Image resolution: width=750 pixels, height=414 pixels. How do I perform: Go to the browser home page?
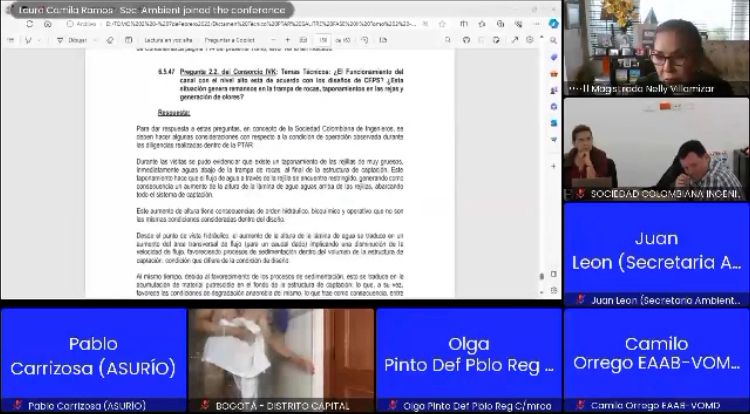pos(48,24)
